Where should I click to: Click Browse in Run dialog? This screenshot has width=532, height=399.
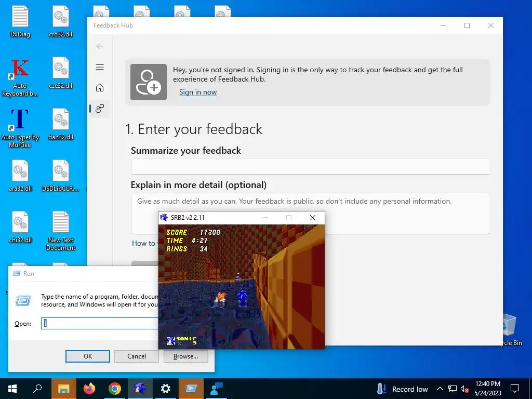185,356
